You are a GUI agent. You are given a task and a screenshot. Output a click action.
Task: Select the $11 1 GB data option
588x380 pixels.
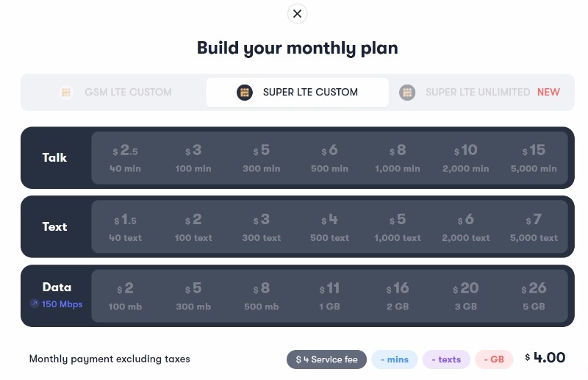329,296
